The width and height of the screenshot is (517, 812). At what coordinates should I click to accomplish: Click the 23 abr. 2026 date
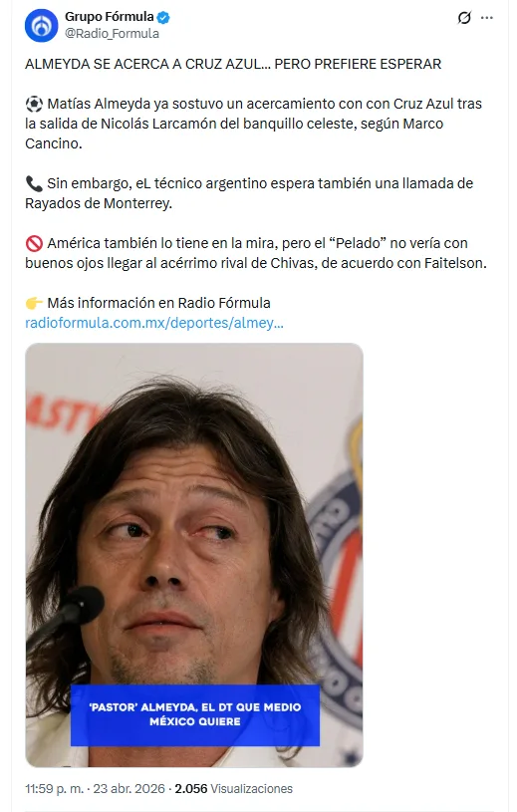129,789
